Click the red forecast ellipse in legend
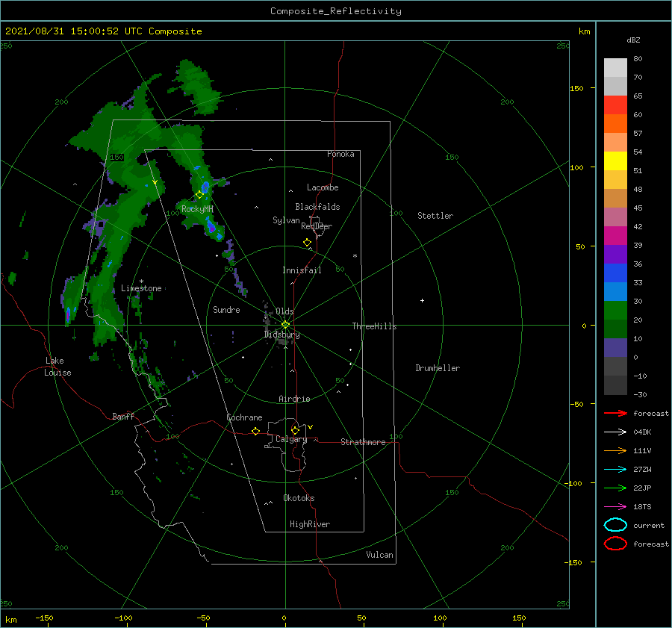 615,544
